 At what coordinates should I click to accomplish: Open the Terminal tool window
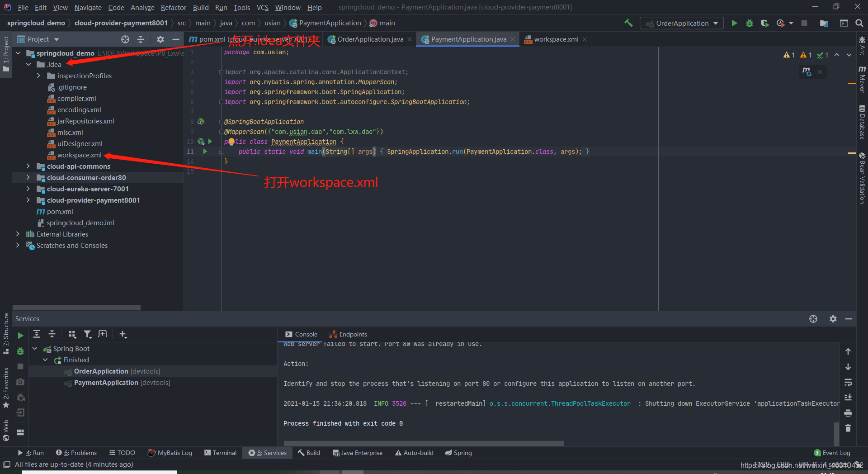pyautogui.click(x=220, y=452)
